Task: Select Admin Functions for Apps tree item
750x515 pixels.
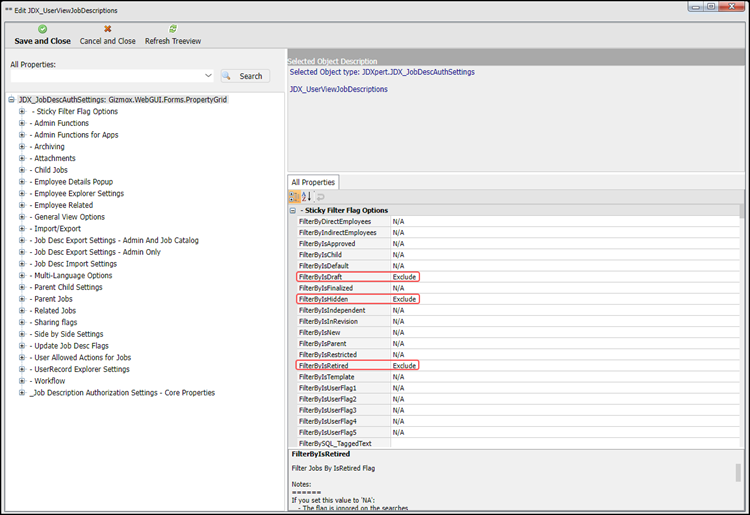Action: (x=76, y=135)
